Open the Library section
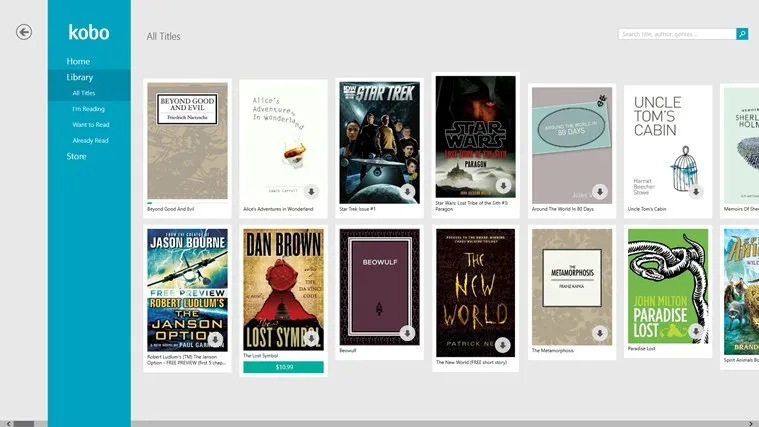Viewport: 759px width, 427px height. pyautogui.click(x=79, y=77)
